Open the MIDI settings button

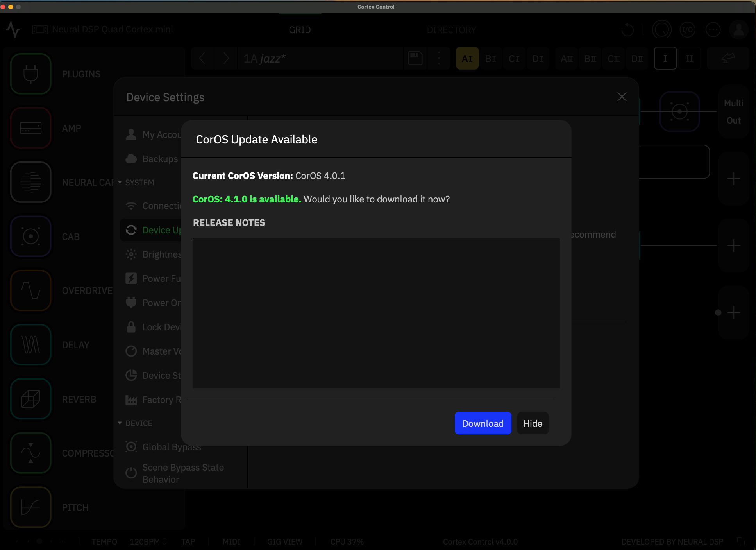231,542
